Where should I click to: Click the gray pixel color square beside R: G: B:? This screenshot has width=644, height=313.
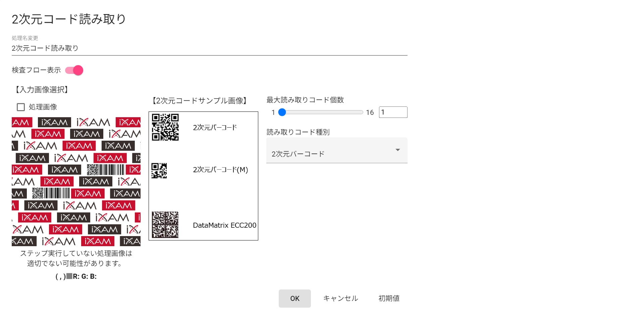[69, 276]
